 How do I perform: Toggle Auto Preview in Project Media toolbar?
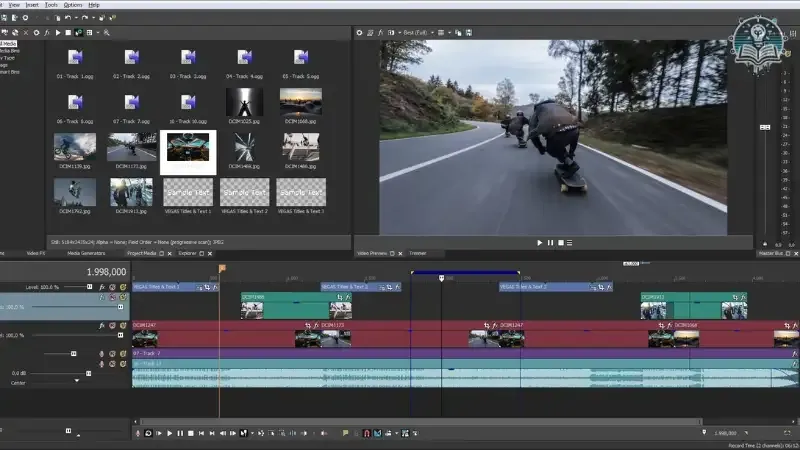point(79,33)
